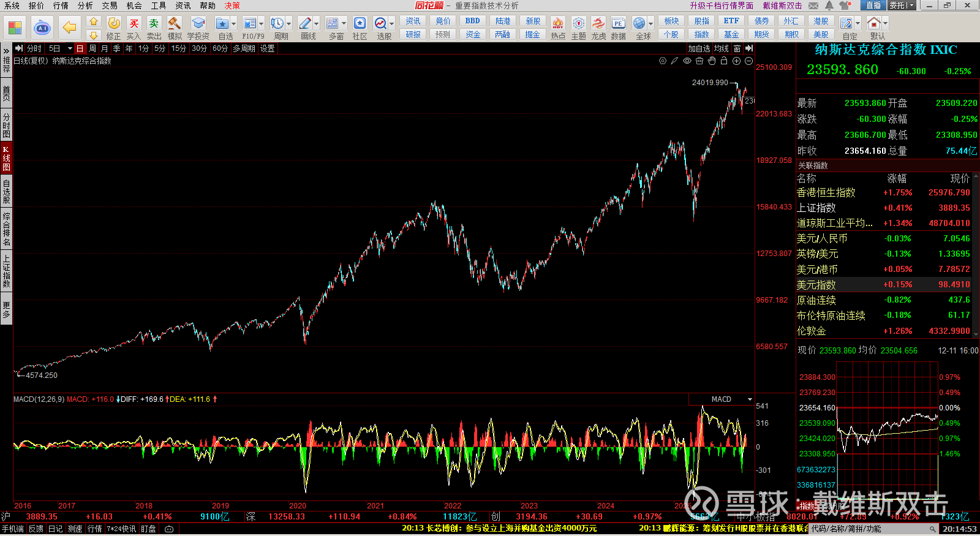The image size is (980, 536).
Task: Click the yellow back arrow icon
Action: (x=70, y=28)
